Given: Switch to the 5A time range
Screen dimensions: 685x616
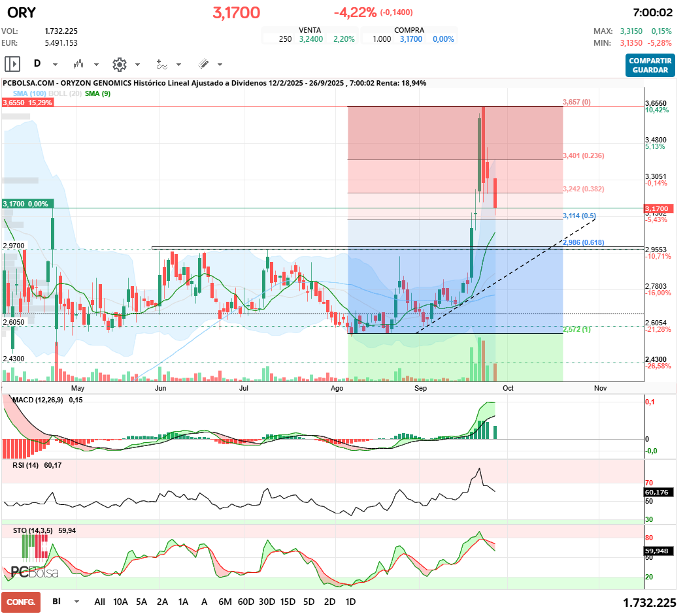Looking at the screenshot, I should [x=142, y=602].
